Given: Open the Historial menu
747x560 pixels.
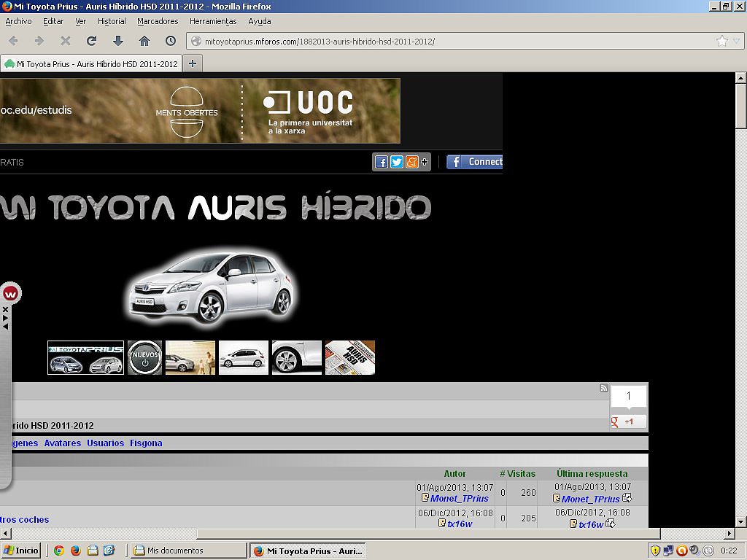Looking at the screenshot, I should point(112,21).
